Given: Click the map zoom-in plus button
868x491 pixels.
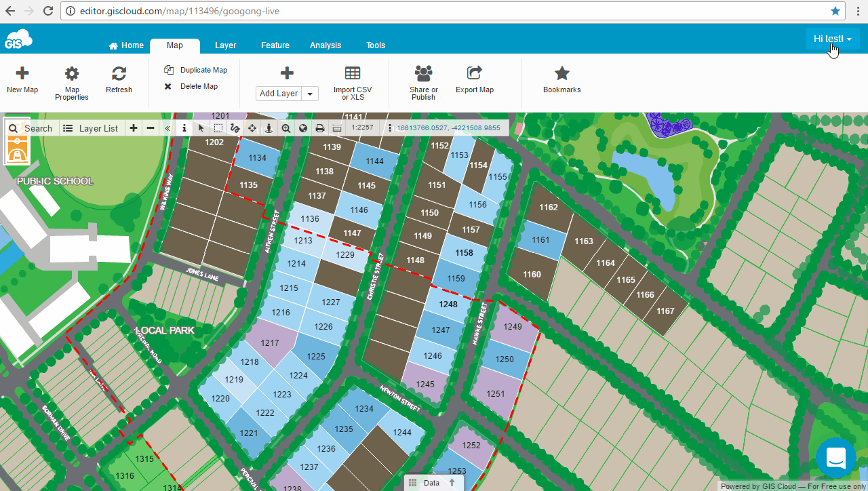Looking at the screenshot, I should 134,128.
